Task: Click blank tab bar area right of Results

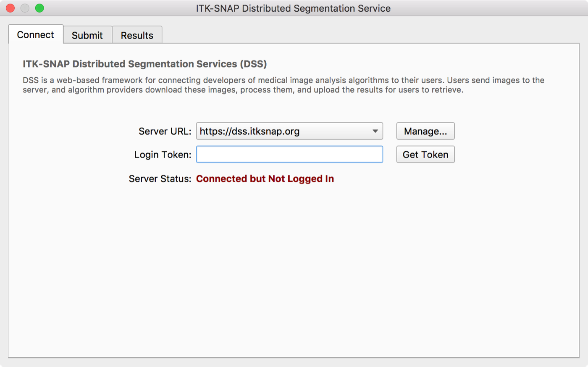Action: (370, 34)
